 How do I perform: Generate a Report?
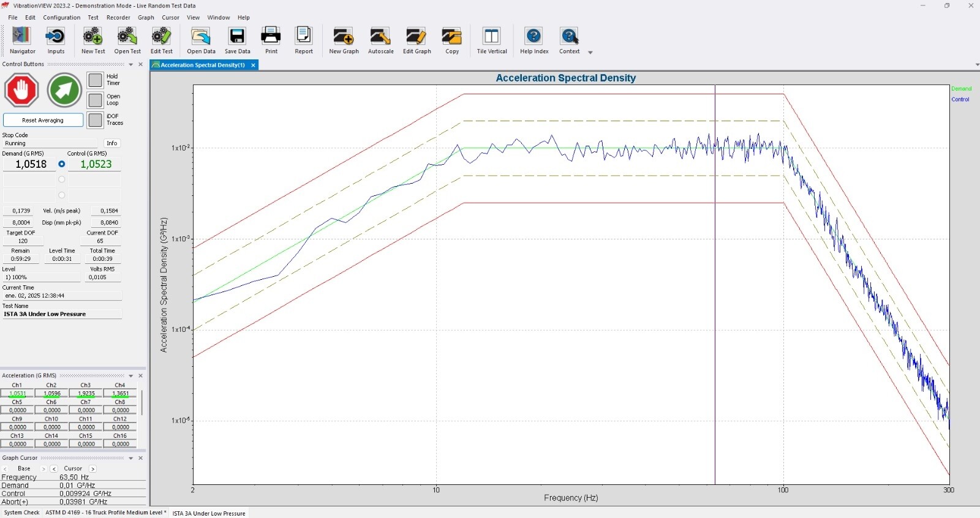(x=304, y=41)
